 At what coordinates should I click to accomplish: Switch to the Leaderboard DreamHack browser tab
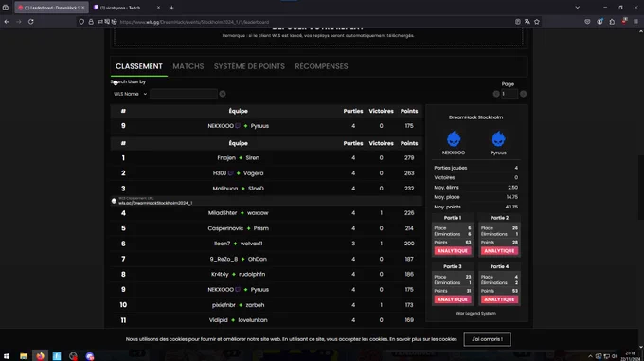pyautogui.click(x=51, y=8)
